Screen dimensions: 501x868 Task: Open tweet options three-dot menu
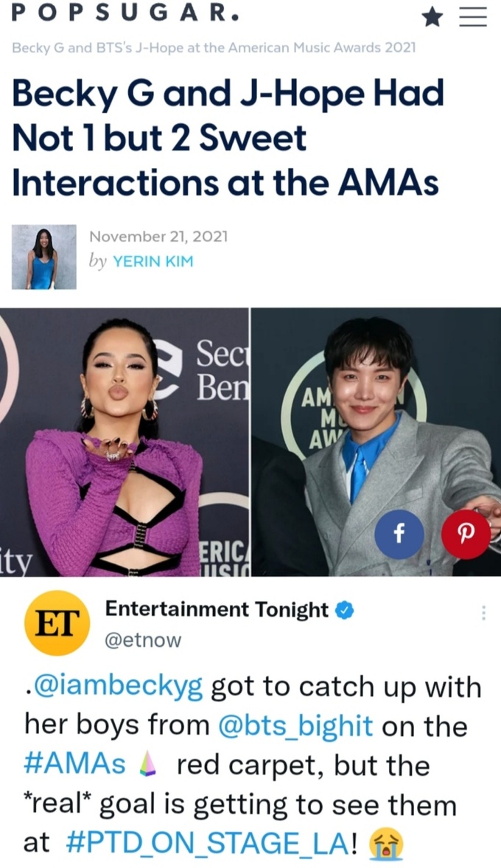pos(483,613)
